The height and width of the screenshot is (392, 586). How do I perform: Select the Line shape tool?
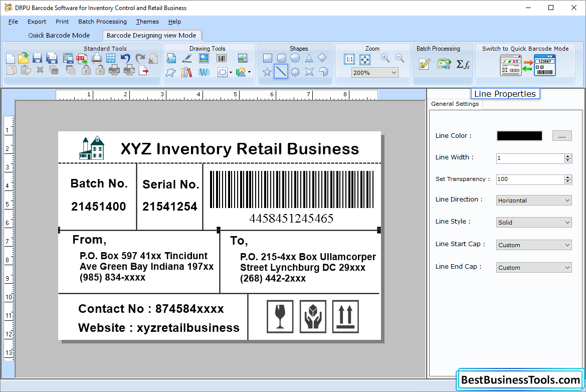tap(281, 71)
